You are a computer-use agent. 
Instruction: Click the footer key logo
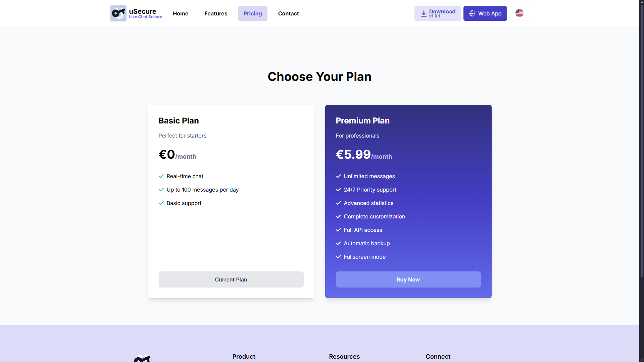click(142, 358)
